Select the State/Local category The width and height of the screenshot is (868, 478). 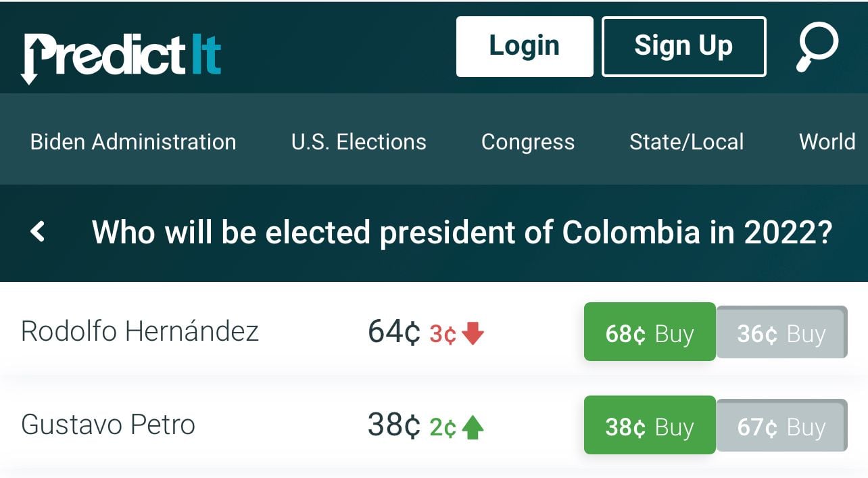(687, 142)
